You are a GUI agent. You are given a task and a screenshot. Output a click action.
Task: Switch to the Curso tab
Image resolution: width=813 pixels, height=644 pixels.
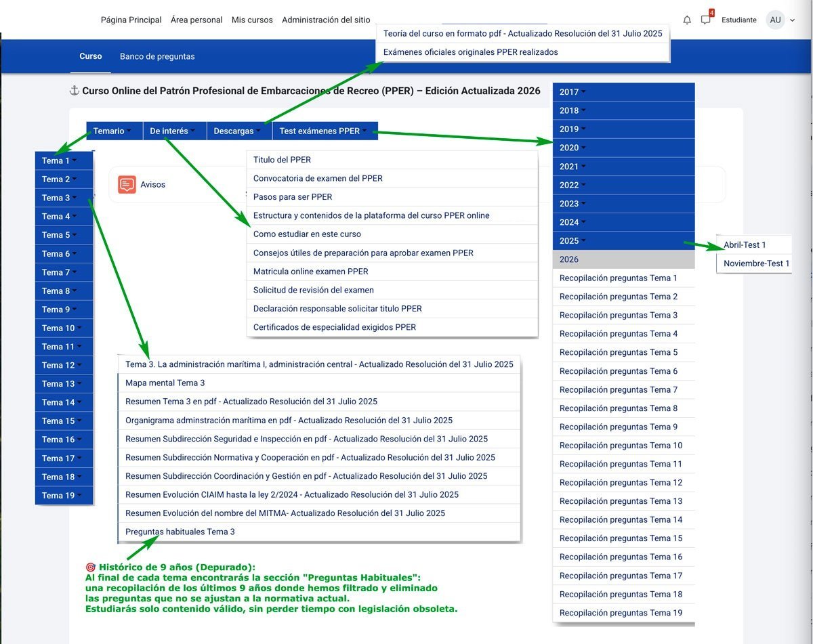pos(90,57)
